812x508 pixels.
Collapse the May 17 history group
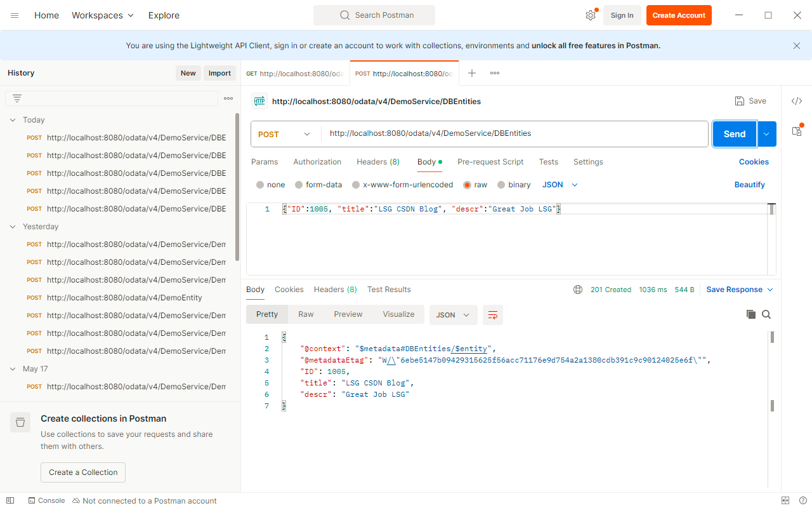point(13,369)
